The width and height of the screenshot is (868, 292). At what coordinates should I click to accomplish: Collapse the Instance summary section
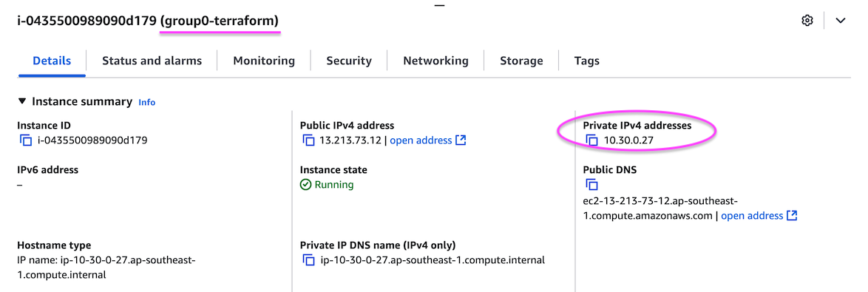coord(21,101)
